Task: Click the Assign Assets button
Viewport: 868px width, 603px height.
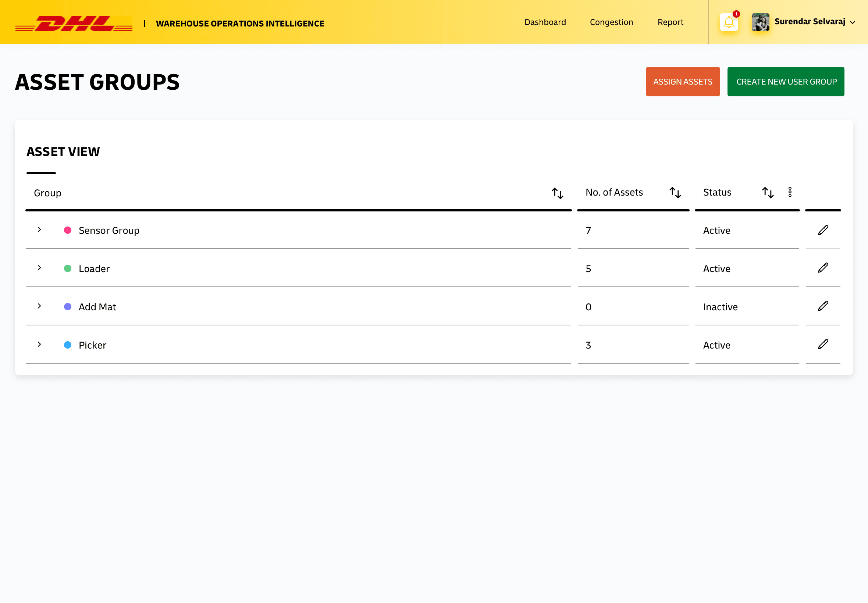Action: click(x=683, y=82)
